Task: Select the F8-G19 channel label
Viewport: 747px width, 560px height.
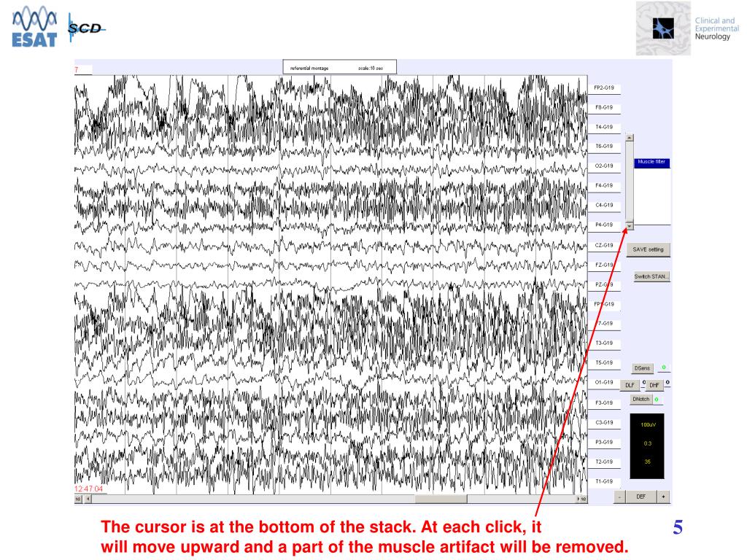Action: point(604,108)
